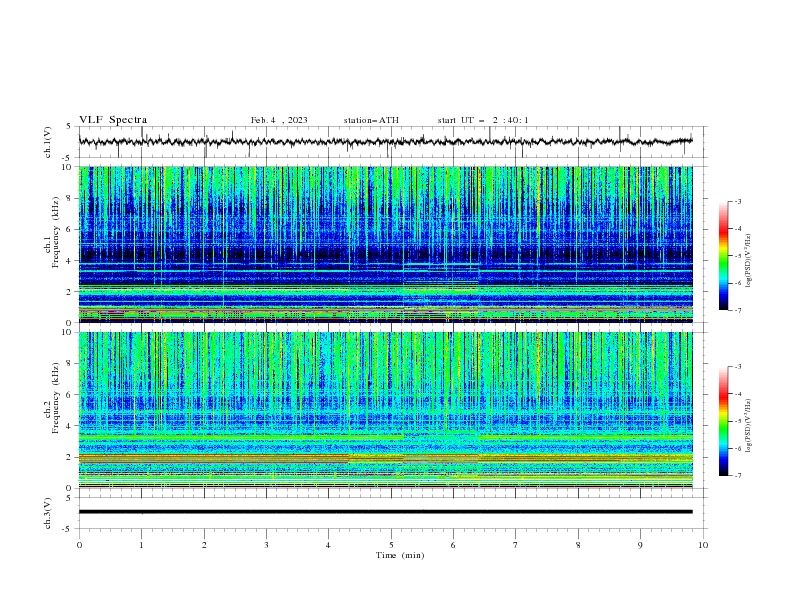This screenshot has height=612, width=792.
Task: Click the '4' kHz tick on ch.1 frequency axis
Action: [x=71, y=261]
